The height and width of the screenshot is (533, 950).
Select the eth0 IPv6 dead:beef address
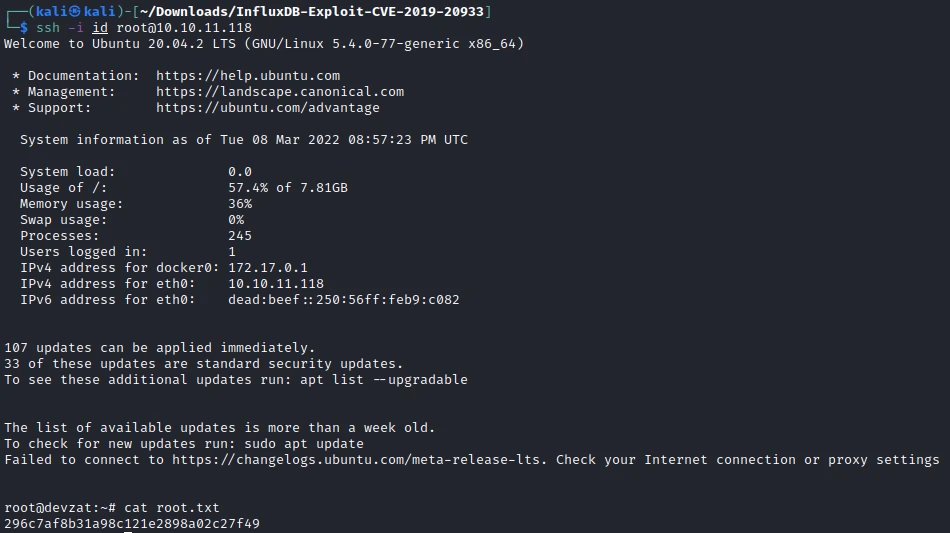(344, 300)
